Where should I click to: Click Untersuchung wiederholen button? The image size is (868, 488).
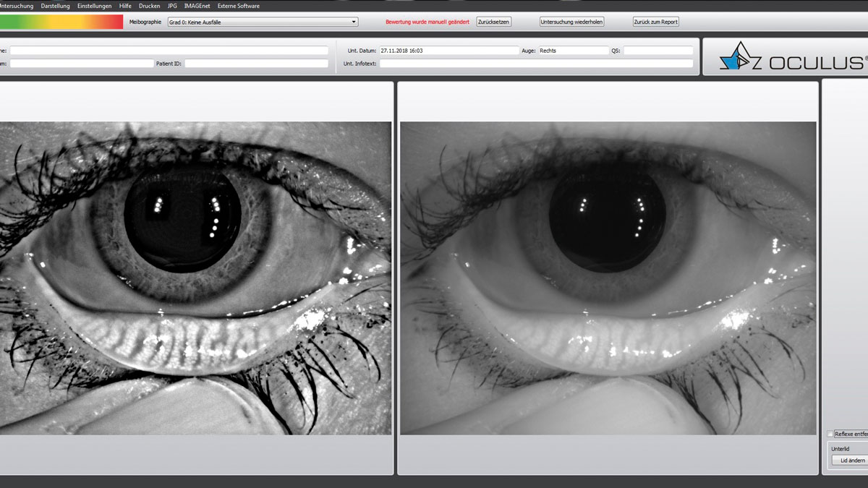point(571,22)
